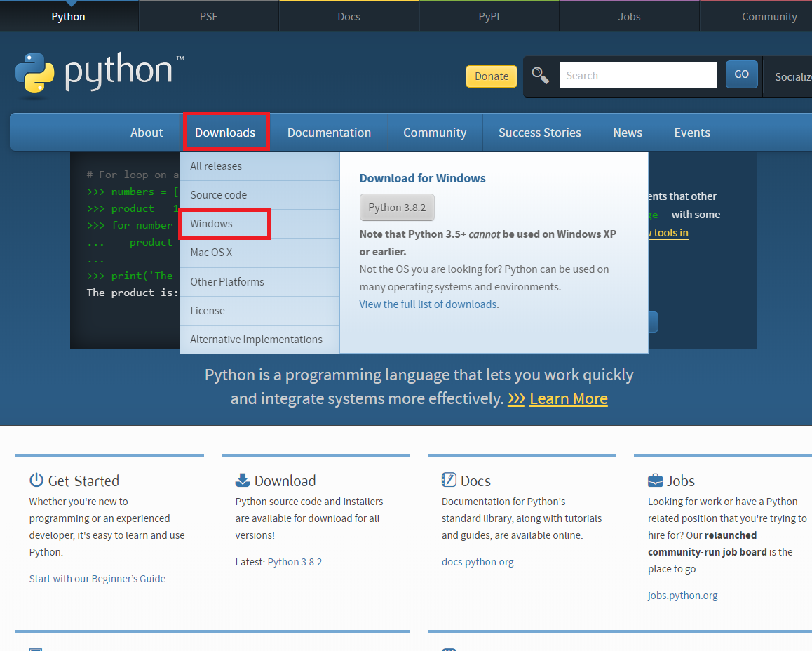812x651 pixels.
Task: Select Alternative Implementations in Downloads dropdown
Action: [259, 340]
